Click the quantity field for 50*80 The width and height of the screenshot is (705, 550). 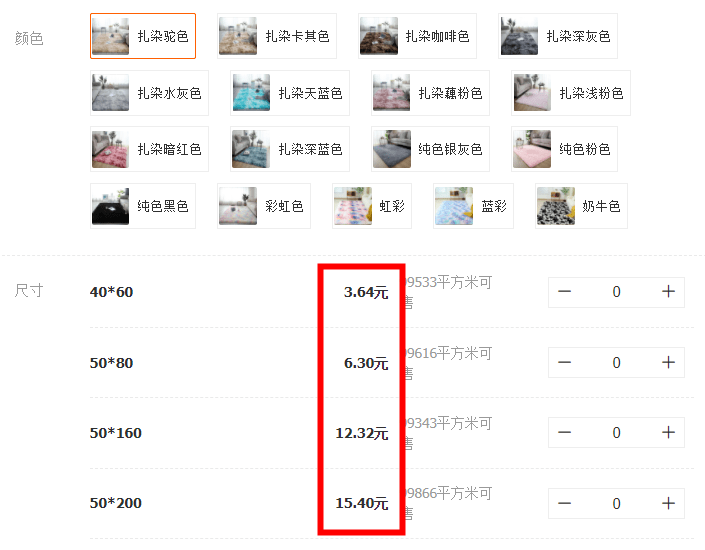pos(616,362)
